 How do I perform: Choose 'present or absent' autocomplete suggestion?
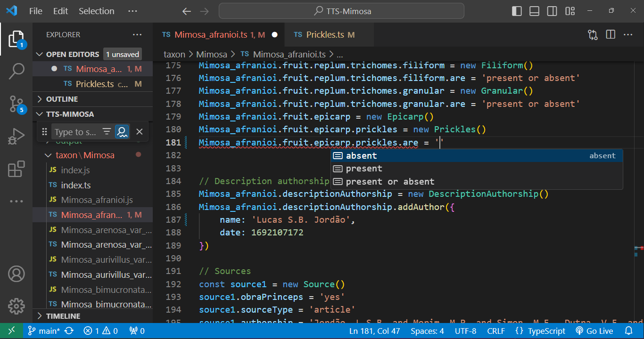pyautogui.click(x=477, y=182)
